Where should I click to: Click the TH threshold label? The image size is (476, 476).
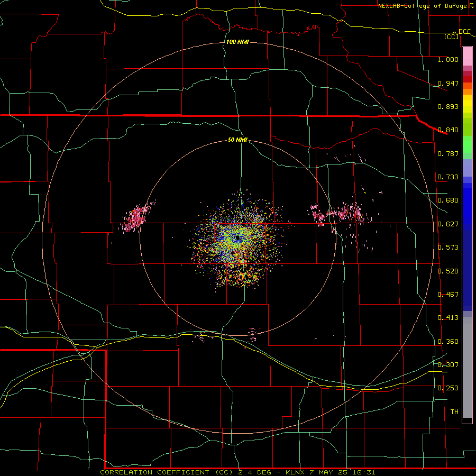pos(454,412)
